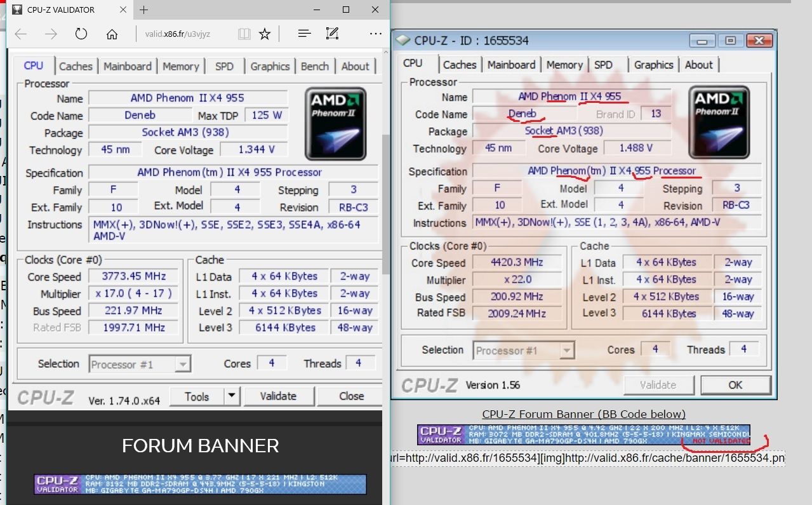Image resolution: width=812 pixels, height=505 pixels.
Task: Select CPU tab in right CPU-Z 1655534 window
Action: click(413, 63)
